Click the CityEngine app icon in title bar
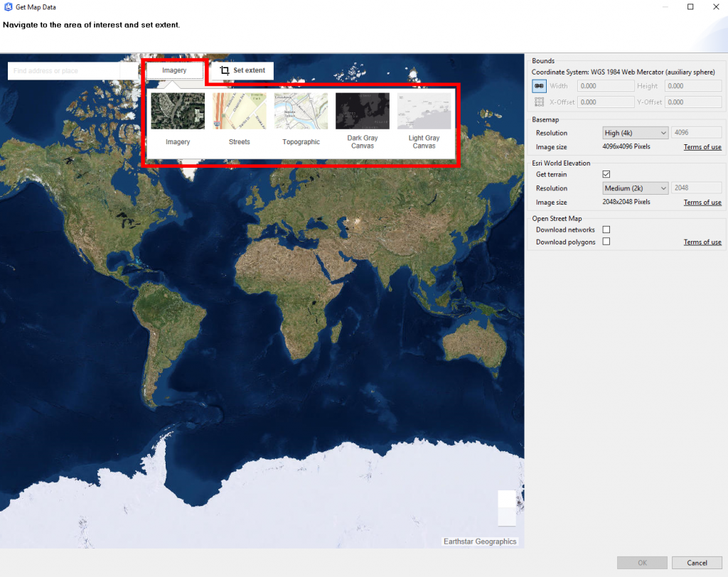Screen dimensions: 728x577 pyautogui.click(x=8, y=7)
